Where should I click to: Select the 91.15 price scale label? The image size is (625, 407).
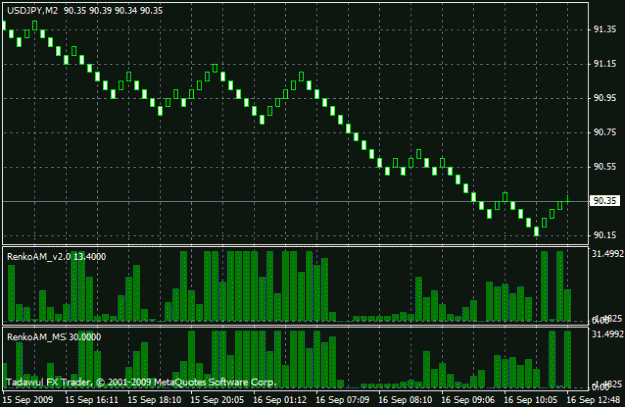point(605,64)
